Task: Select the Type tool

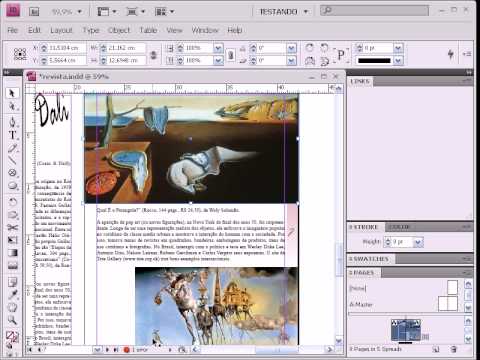Action: tap(12, 135)
